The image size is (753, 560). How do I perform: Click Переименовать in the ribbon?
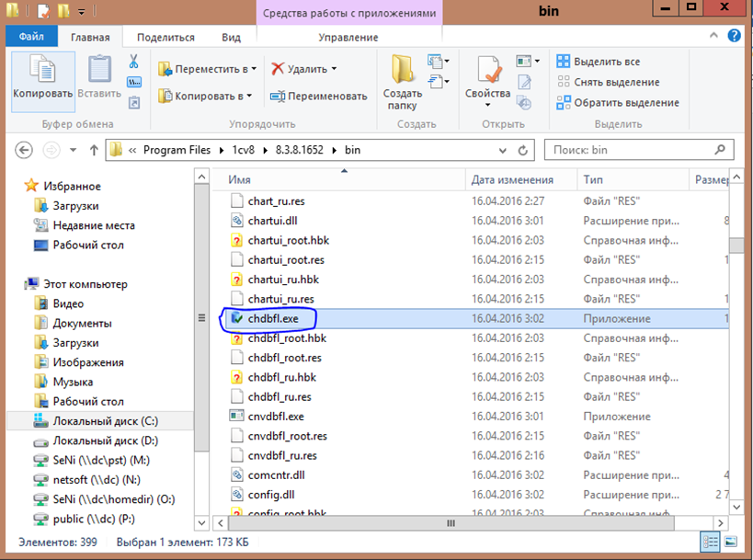(x=318, y=96)
